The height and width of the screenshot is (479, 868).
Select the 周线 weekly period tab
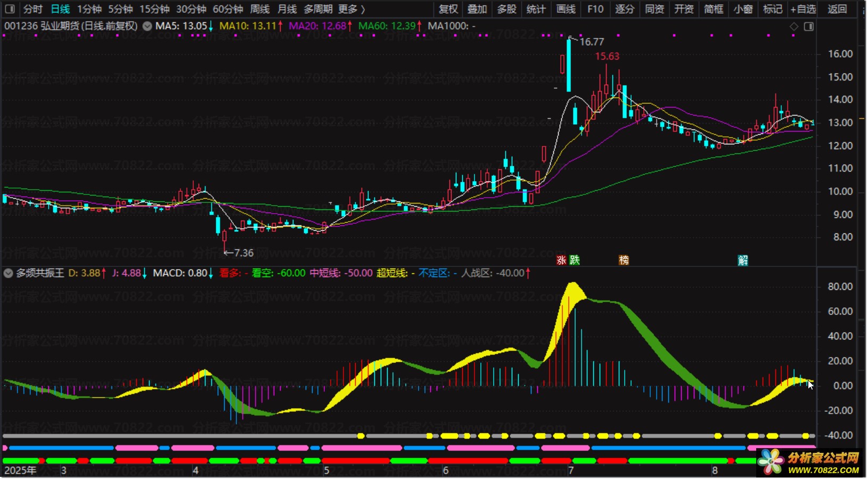tap(260, 9)
